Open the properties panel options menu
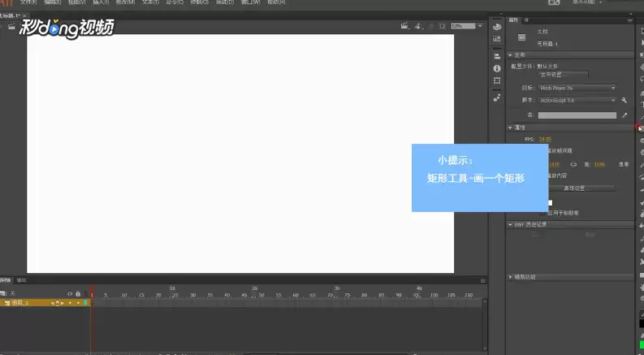The image size is (644, 355). pyautogui.click(x=629, y=20)
